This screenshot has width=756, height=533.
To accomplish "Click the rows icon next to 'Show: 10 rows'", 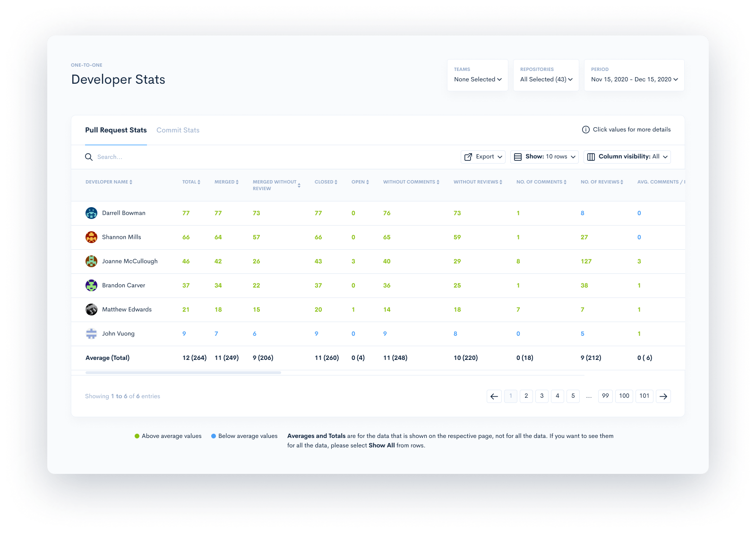I will (x=518, y=157).
